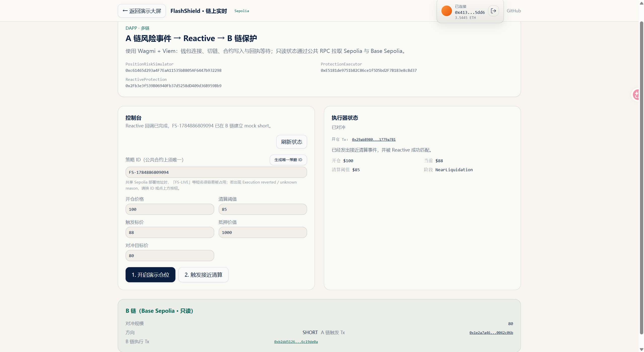644x352 pixels.
Task: Click 2. 触发接近清算 button
Action: point(203,275)
